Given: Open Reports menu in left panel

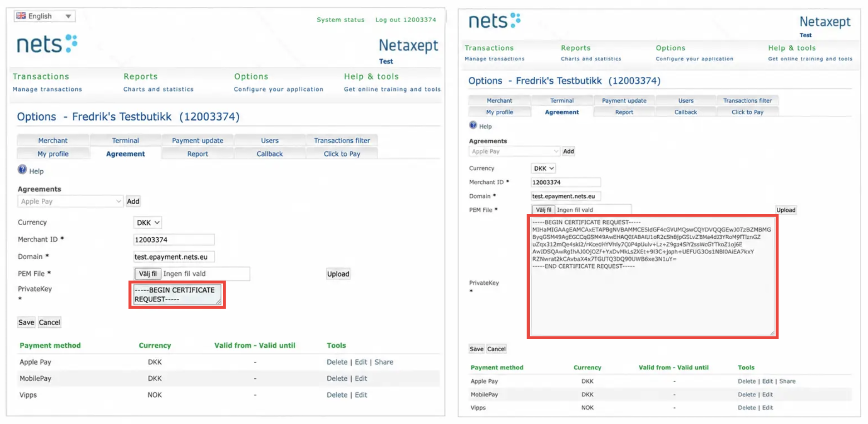Looking at the screenshot, I should pyautogui.click(x=141, y=76).
